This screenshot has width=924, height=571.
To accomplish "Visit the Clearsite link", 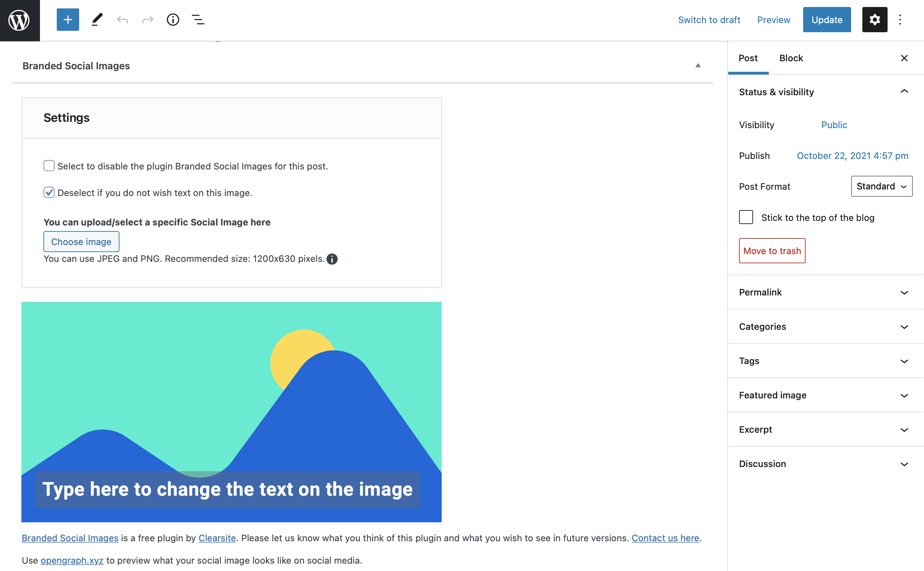I will pyautogui.click(x=217, y=538).
